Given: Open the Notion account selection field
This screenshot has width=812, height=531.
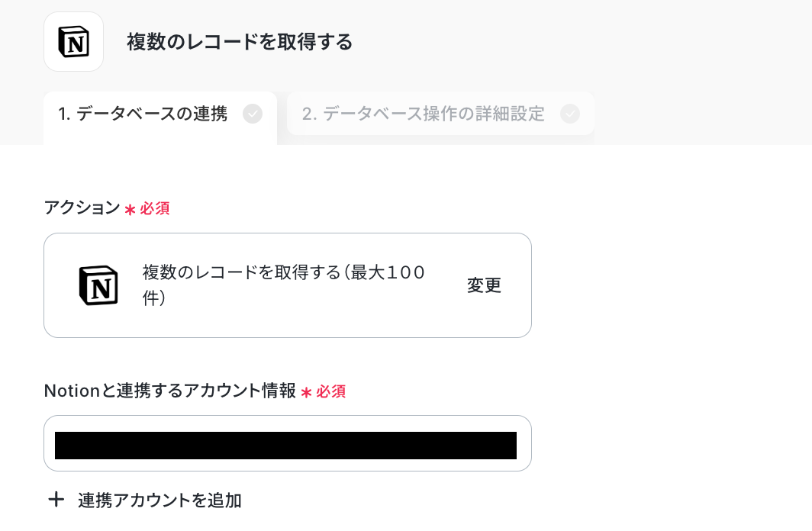Looking at the screenshot, I should (x=288, y=443).
